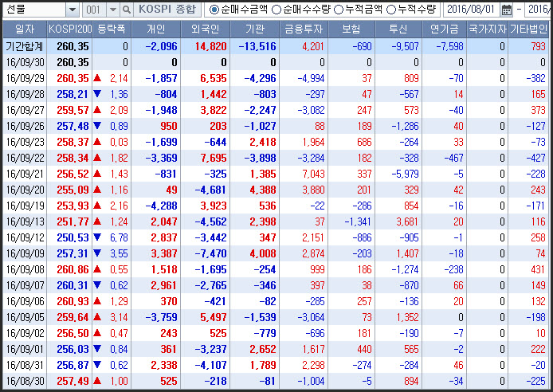Click the 보험 column header

(x=351, y=29)
